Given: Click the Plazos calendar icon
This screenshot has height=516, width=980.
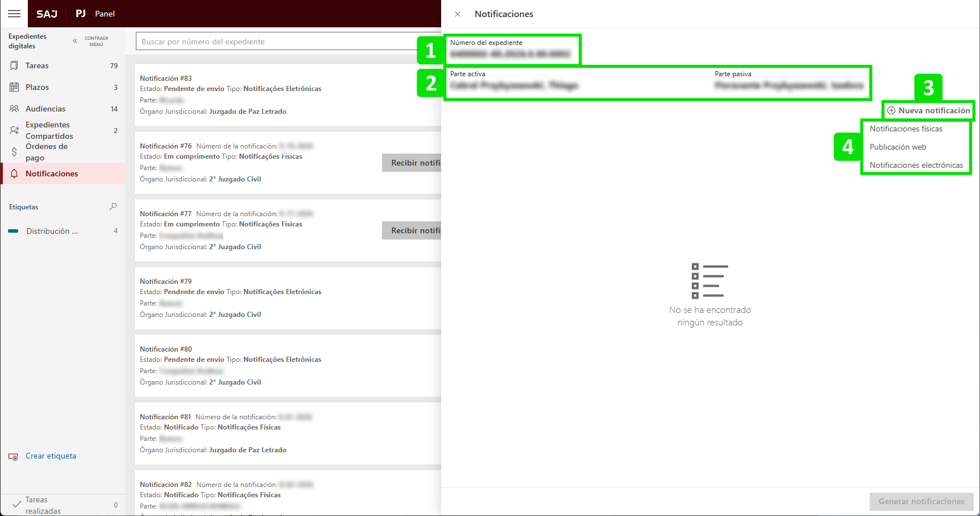Looking at the screenshot, I should pyautogui.click(x=14, y=87).
